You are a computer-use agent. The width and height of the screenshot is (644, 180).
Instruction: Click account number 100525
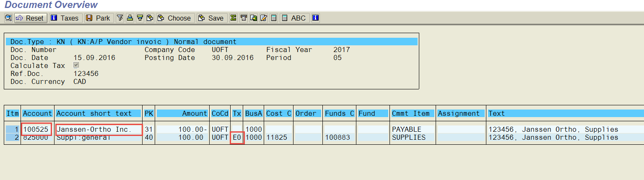point(36,129)
